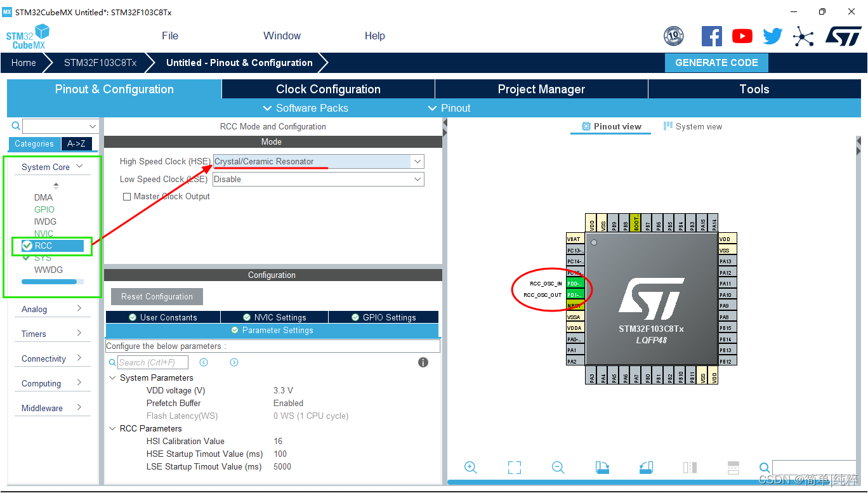868x493 pixels.
Task: Go to next parameter search result
Action: click(x=234, y=362)
